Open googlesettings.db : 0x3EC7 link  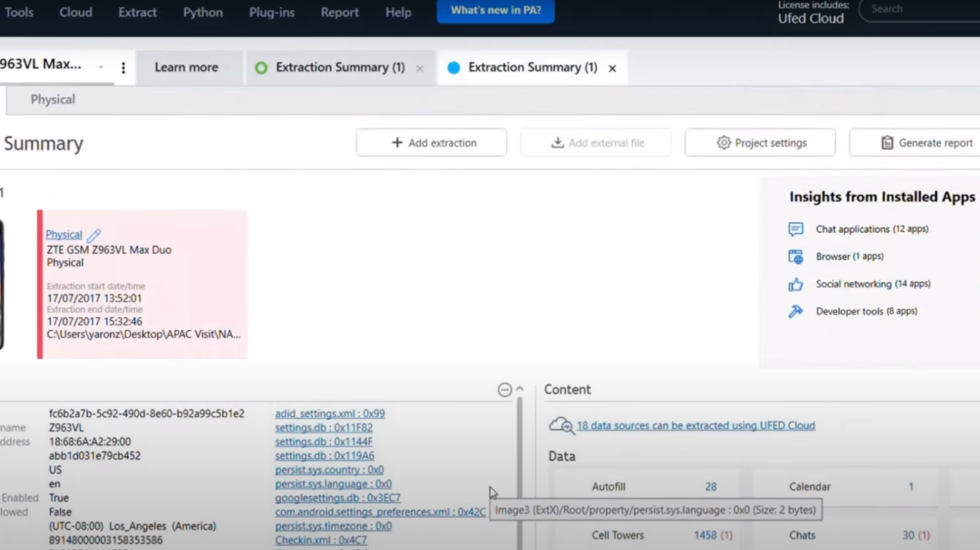click(x=337, y=498)
